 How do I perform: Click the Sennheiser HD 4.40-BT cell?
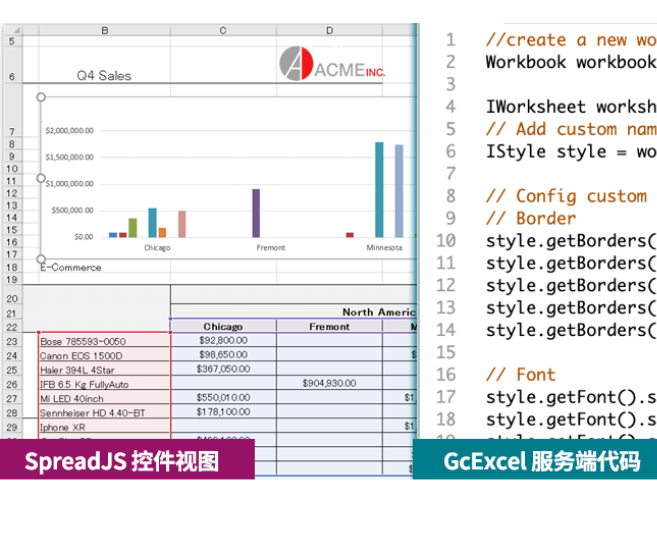pos(104,412)
